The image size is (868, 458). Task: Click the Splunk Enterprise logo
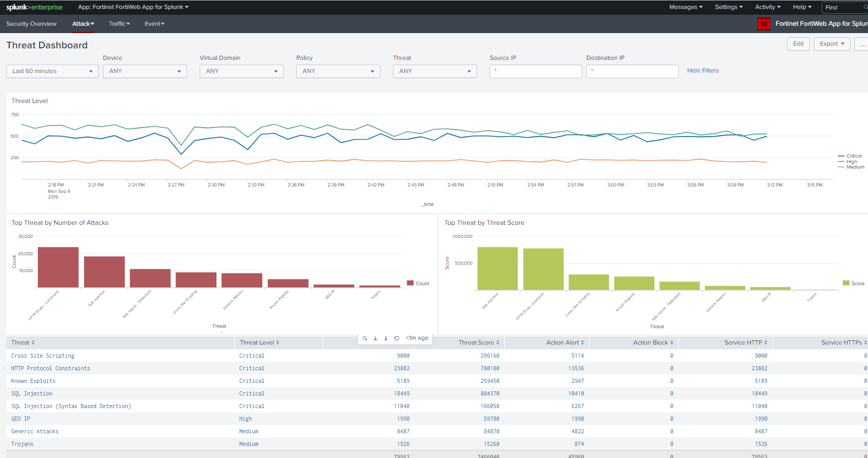coord(34,7)
